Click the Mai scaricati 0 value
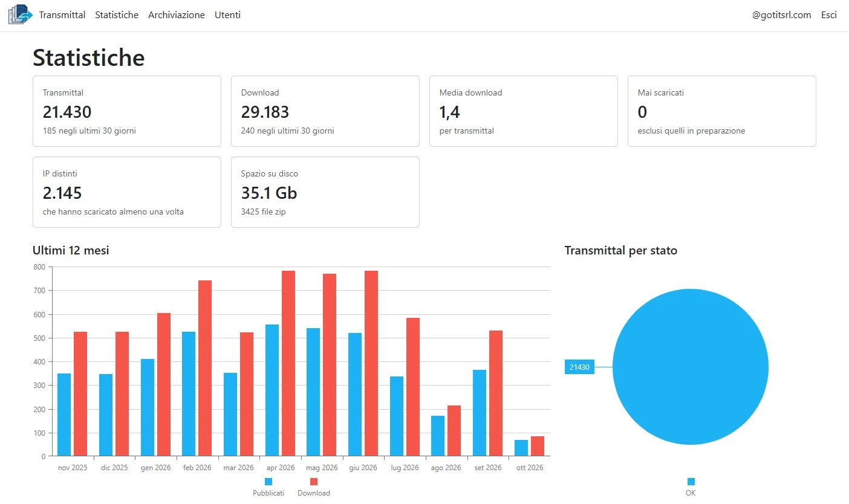 642,112
